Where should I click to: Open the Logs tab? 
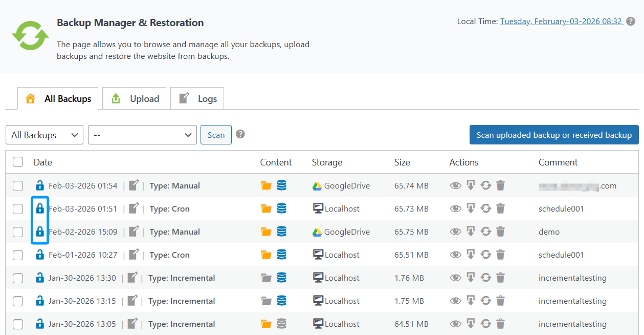(x=198, y=99)
